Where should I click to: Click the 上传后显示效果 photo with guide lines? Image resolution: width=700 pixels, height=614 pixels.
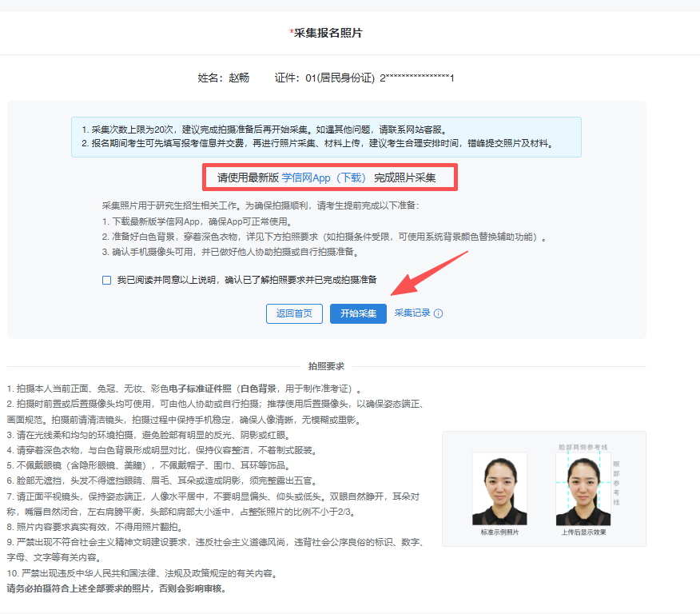pos(583,489)
